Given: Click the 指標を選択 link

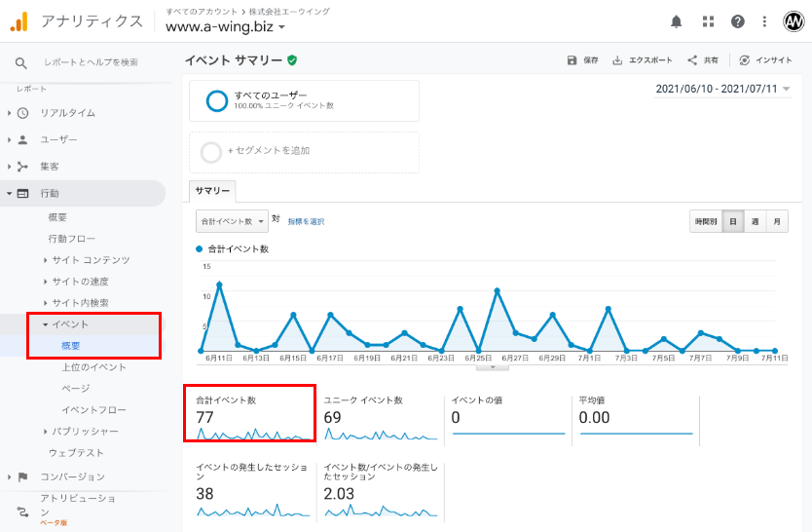Looking at the screenshot, I should pos(306,221).
